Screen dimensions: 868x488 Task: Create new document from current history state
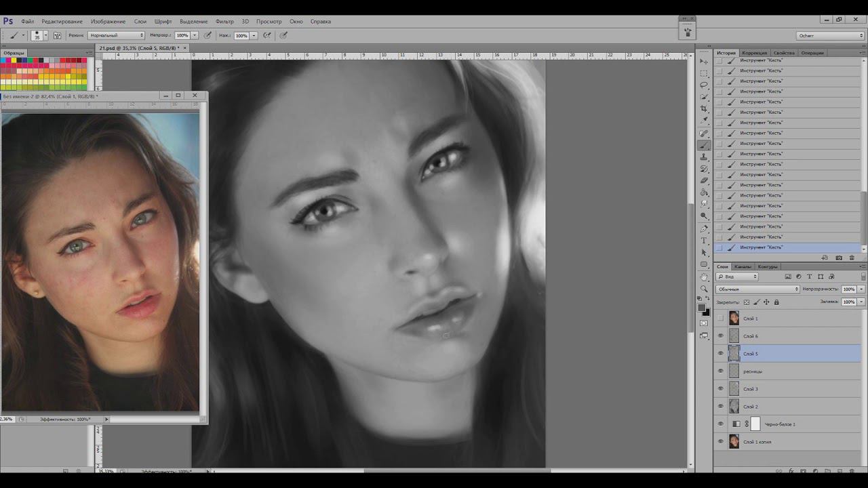pos(825,258)
